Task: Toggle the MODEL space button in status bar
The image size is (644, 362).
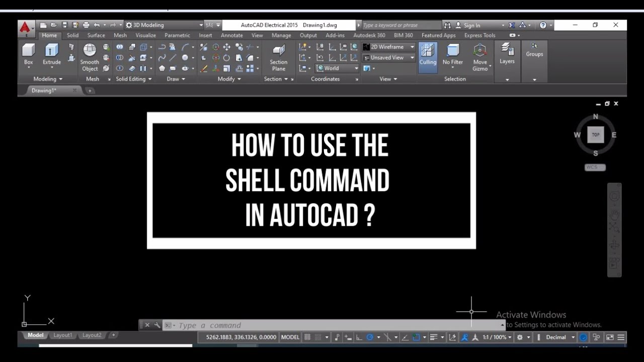Action: click(290, 337)
